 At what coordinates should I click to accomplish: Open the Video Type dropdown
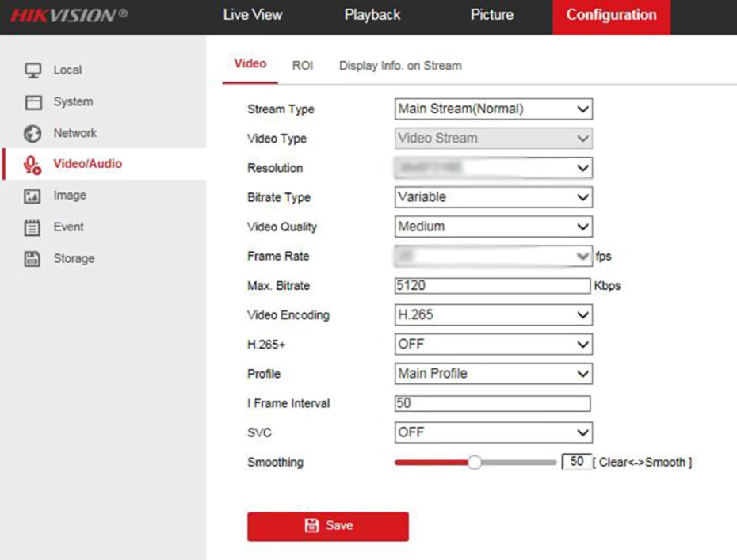point(494,138)
